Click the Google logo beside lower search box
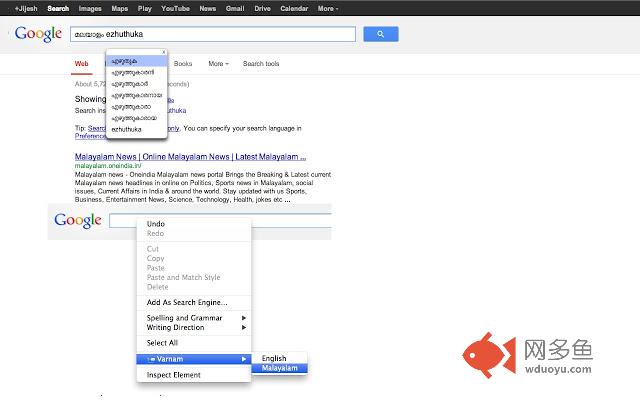Screen dimensions: 640x400 pyautogui.click(x=78, y=221)
